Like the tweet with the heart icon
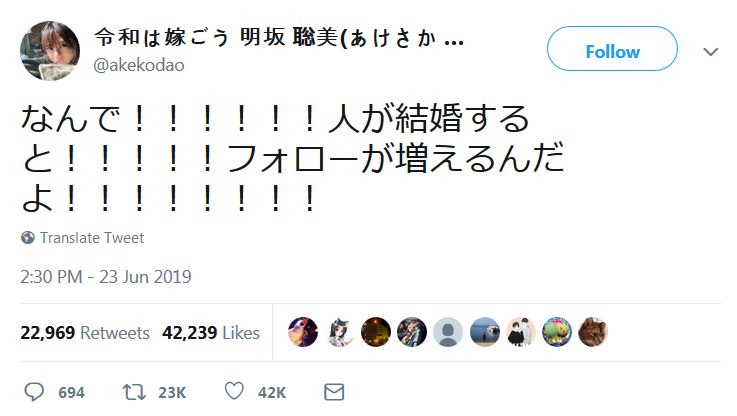Image resolution: width=737 pixels, height=416 pixels. (x=233, y=392)
